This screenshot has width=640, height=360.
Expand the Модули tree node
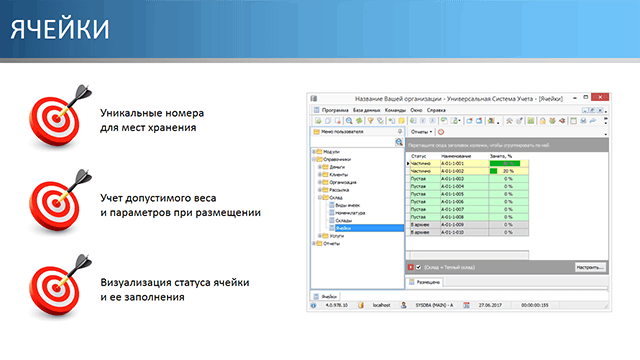tap(314, 151)
